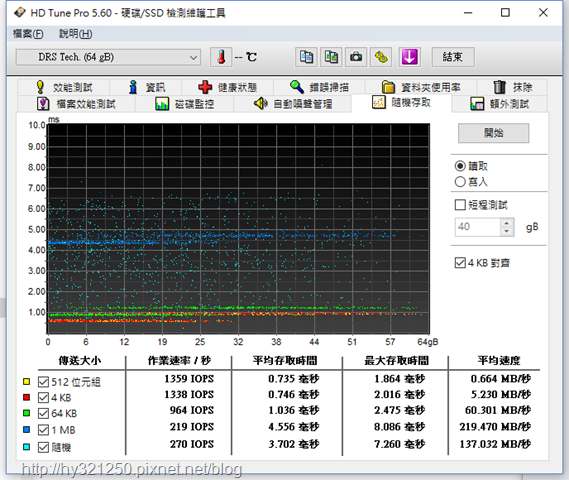Click the temperature thermometer icon

coord(221,57)
